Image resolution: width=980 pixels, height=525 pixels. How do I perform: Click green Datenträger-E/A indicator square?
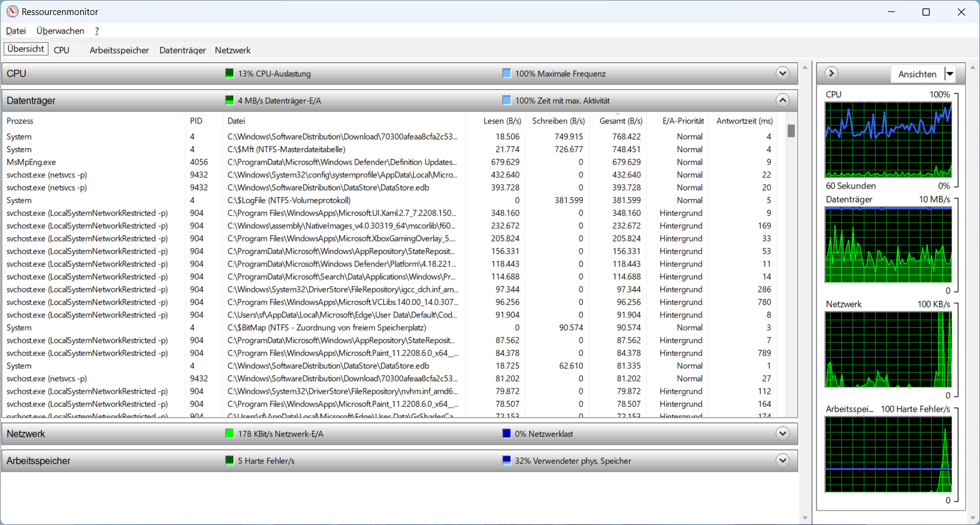[229, 100]
